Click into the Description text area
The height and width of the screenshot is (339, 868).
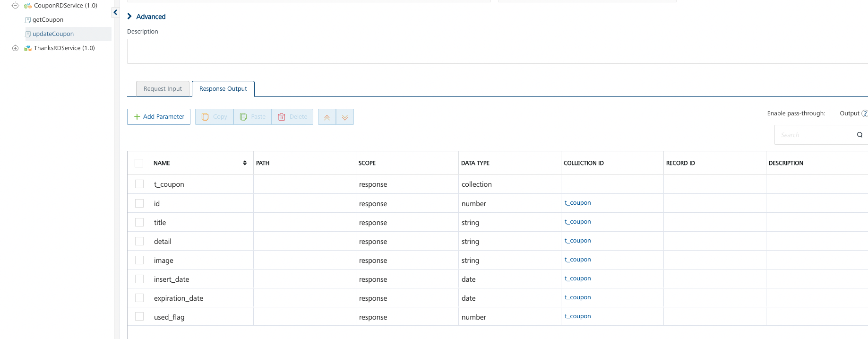[497, 51]
